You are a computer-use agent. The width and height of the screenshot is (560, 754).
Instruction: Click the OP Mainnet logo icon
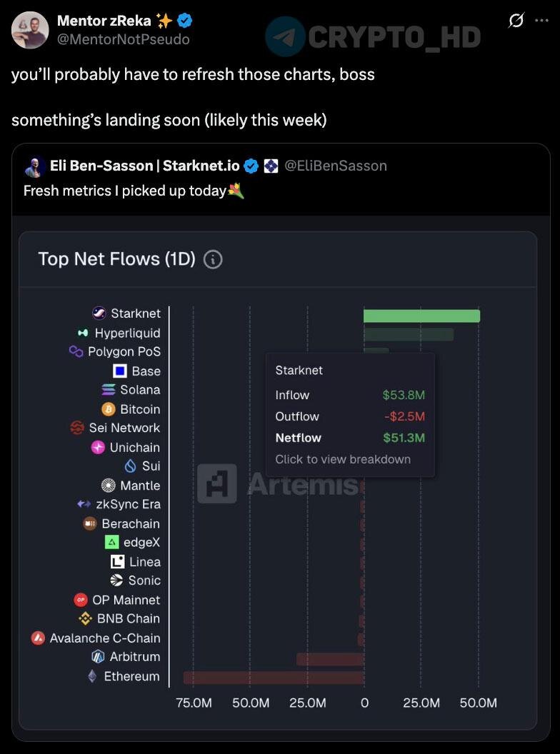[x=81, y=600]
